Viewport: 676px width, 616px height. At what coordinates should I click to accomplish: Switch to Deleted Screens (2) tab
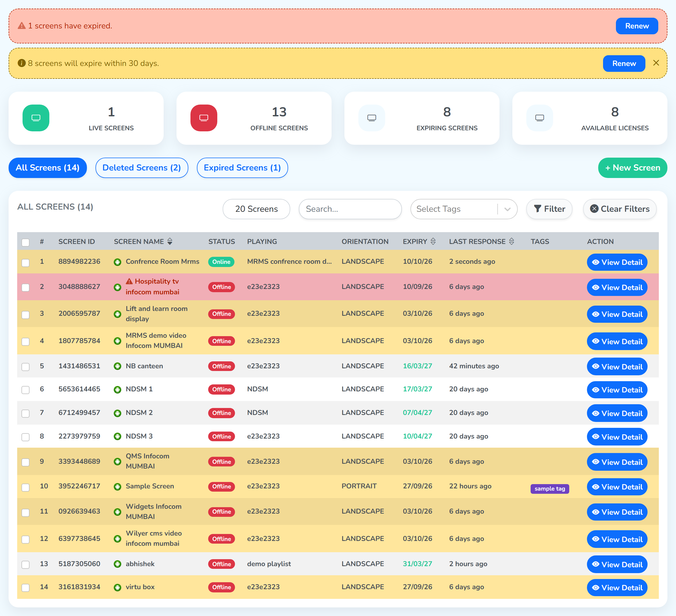142,168
